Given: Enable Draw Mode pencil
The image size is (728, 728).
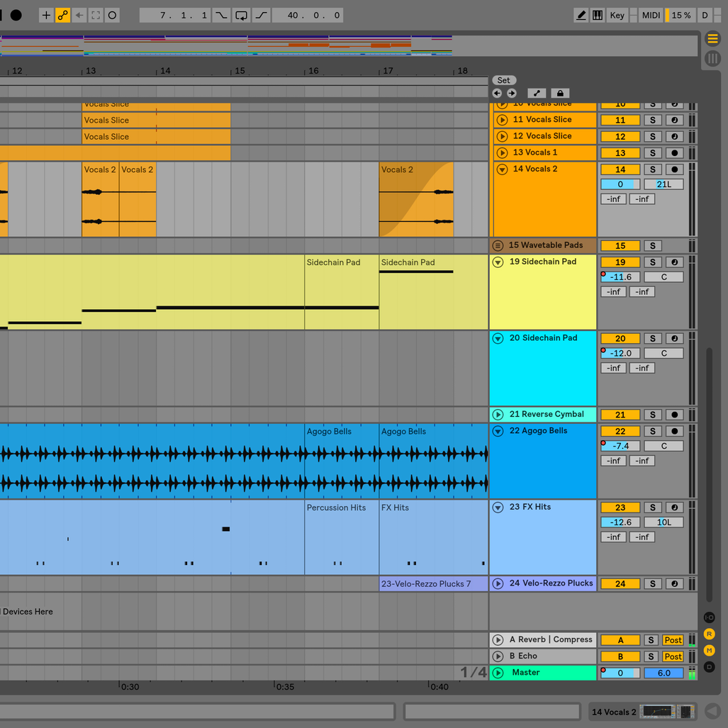Looking at the screenshot, I should (x=581, y=16).
